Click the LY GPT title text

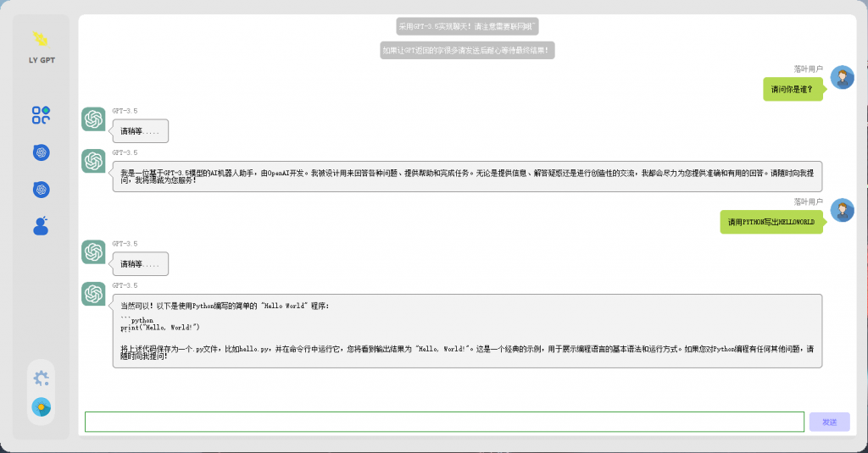(42, 60)
